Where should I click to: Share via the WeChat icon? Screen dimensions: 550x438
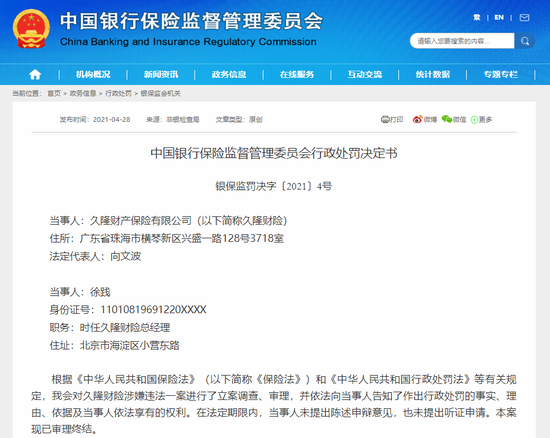(x=447, y=119)
